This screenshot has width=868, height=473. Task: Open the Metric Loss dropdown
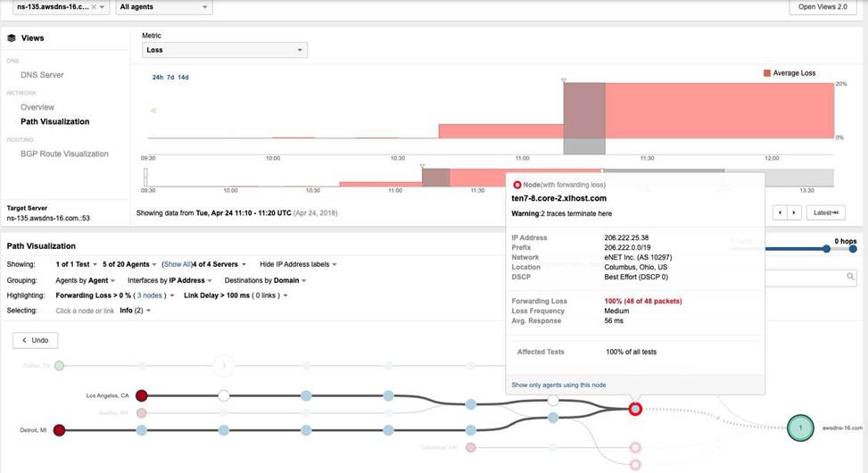[x=225, y=51]
